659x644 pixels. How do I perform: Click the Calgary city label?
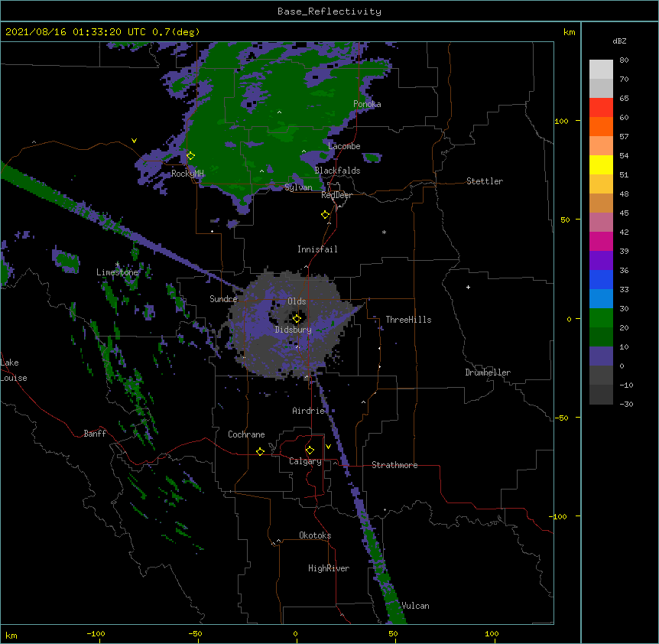coord(305,461)
